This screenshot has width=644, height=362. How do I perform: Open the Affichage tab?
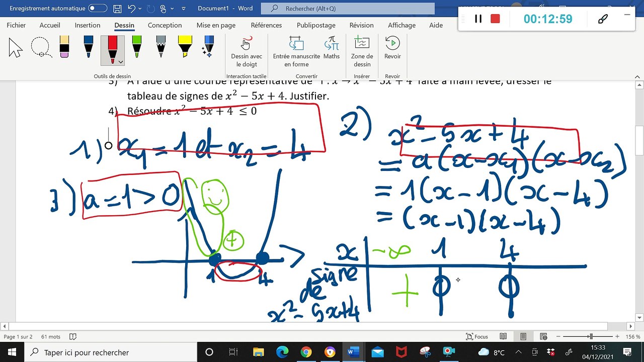pos(401,25)
